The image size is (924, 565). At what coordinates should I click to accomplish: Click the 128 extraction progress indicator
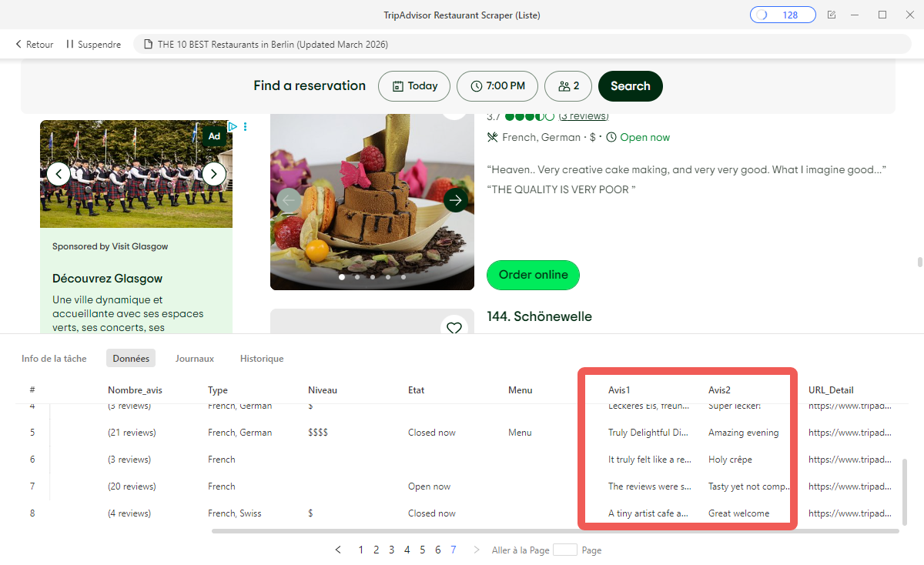pyautogui.click(x=782, y=14)
